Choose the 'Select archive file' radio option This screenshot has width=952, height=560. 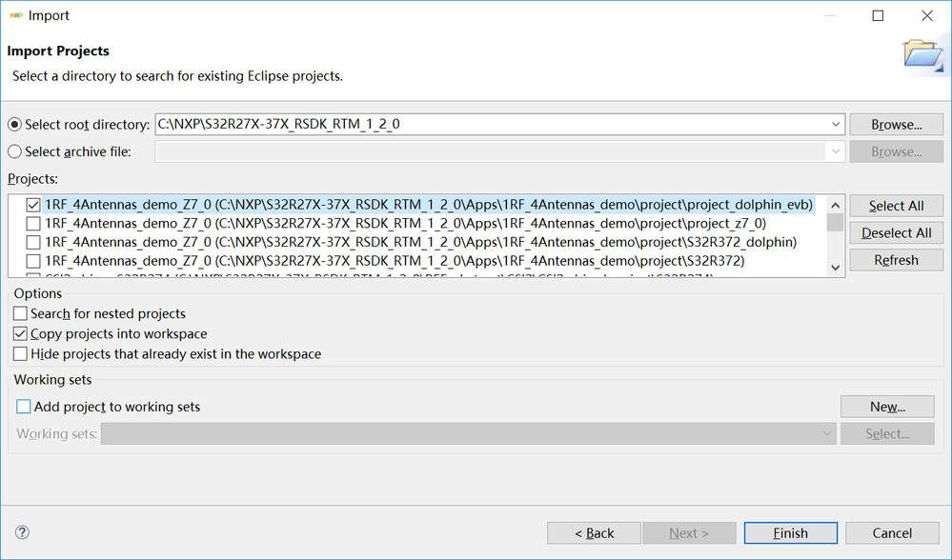pyautogui.click(x=14, y=151)
